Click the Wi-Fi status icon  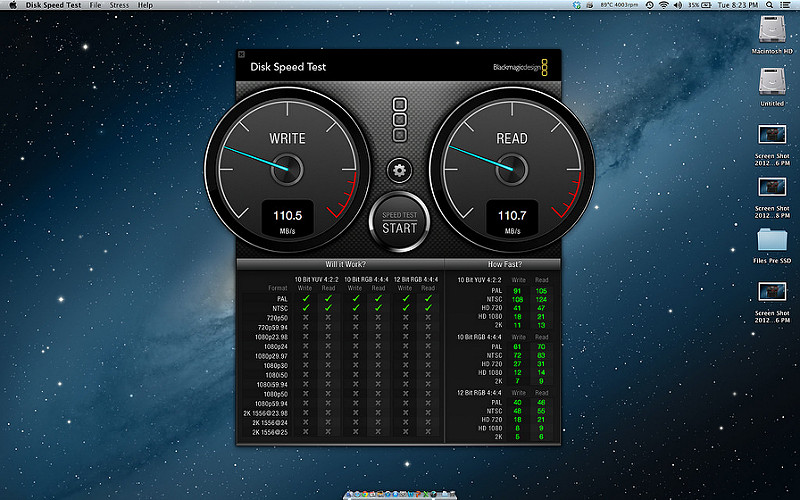pos(662,6)
